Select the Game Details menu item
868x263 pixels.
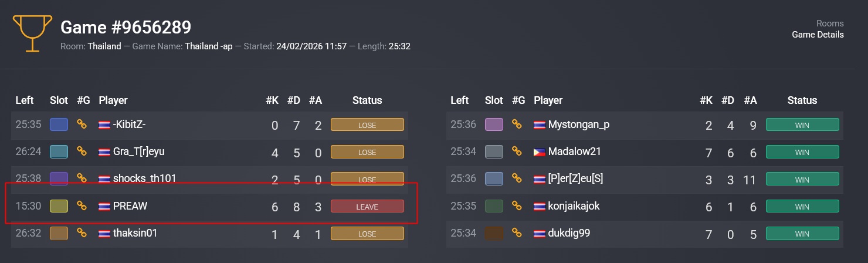click(x=818, y=35)
